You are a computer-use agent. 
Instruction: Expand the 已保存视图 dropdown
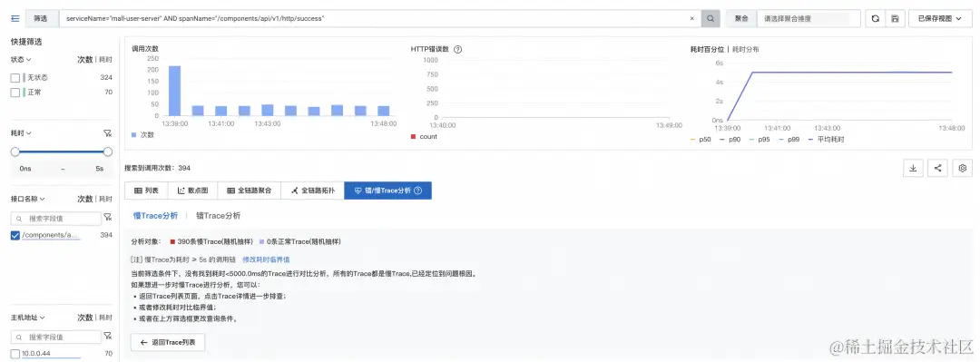[940, 19]
